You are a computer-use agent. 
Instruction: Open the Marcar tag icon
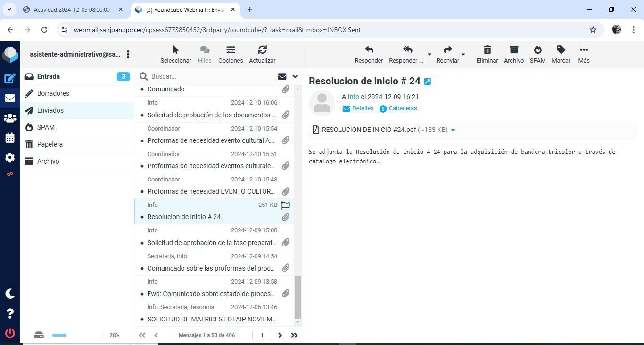click(x=561, y=50)
